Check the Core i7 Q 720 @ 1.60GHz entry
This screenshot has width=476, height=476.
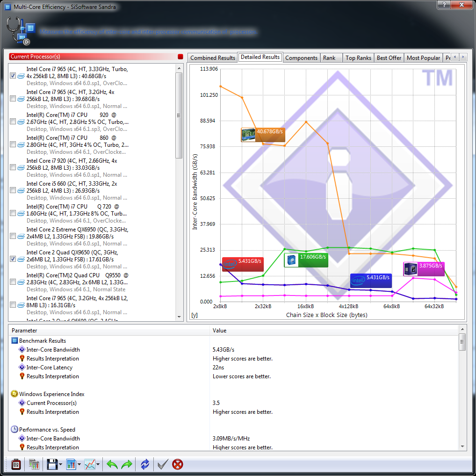point(13,213)
